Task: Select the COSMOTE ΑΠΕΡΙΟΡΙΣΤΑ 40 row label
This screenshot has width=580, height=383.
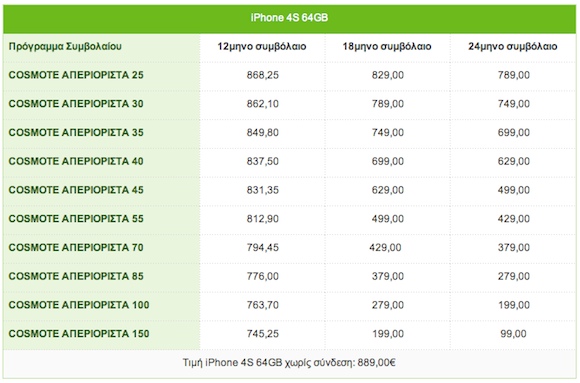Action: click(76, 161)
